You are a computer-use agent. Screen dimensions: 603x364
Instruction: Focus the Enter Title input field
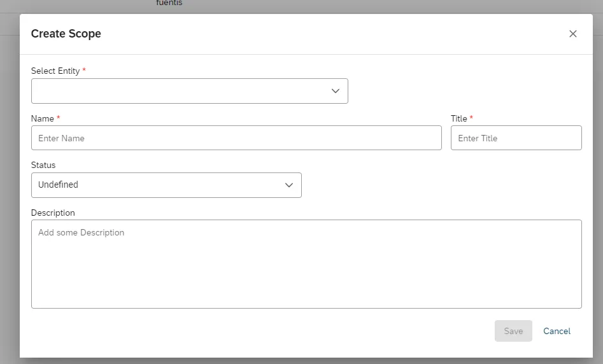[x=516, y=138]
